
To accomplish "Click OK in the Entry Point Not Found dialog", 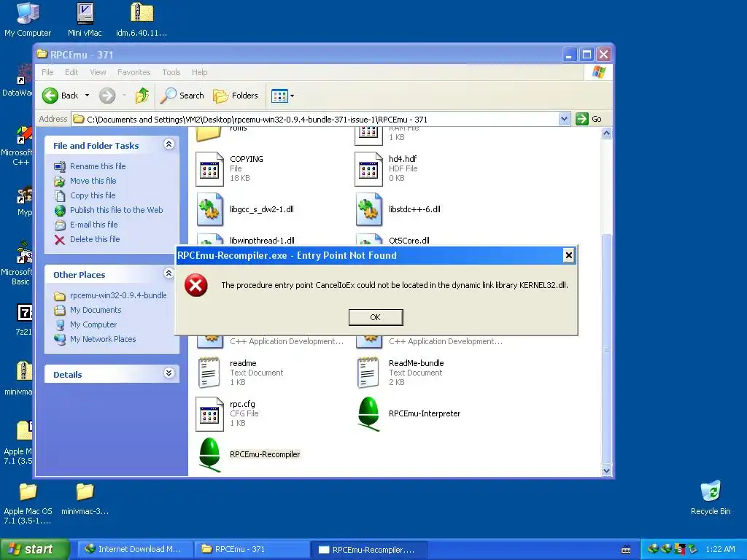I will pyautogui.click(x=376, y=317).
